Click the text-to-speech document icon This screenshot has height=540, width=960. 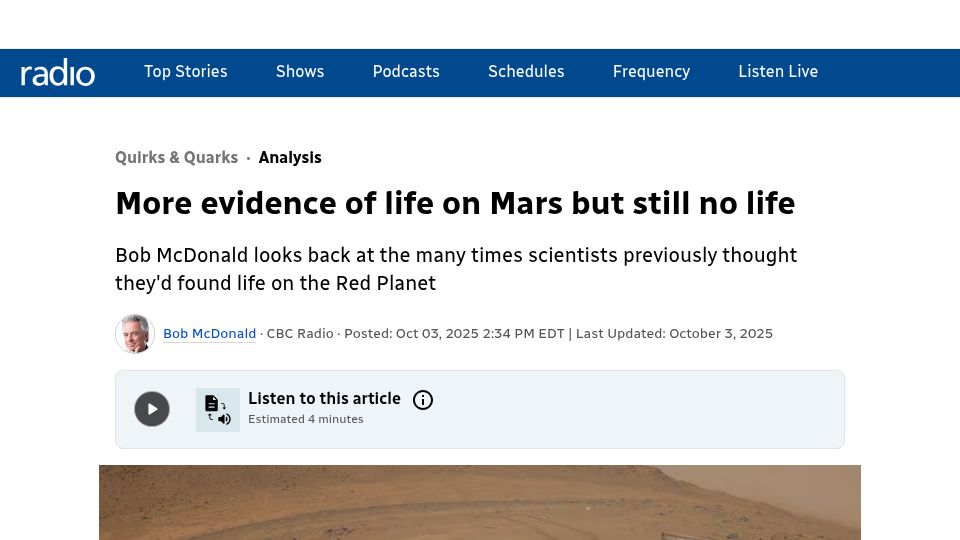(218, 410)
